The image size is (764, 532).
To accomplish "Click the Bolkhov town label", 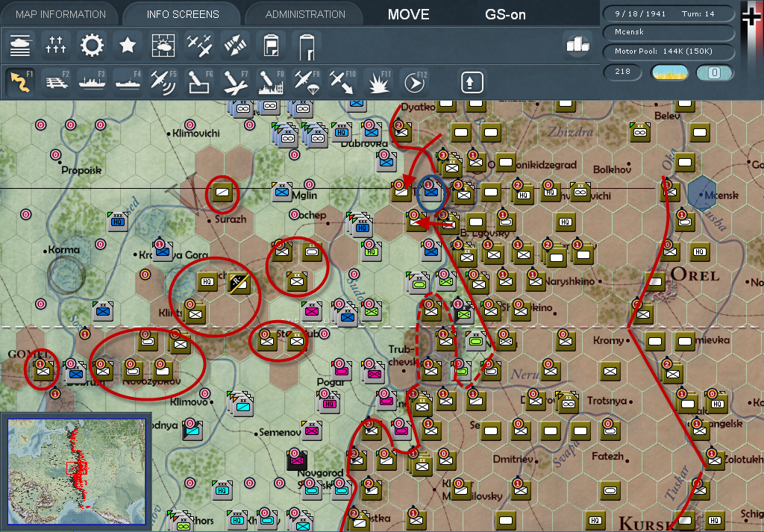I will point(612,169).
